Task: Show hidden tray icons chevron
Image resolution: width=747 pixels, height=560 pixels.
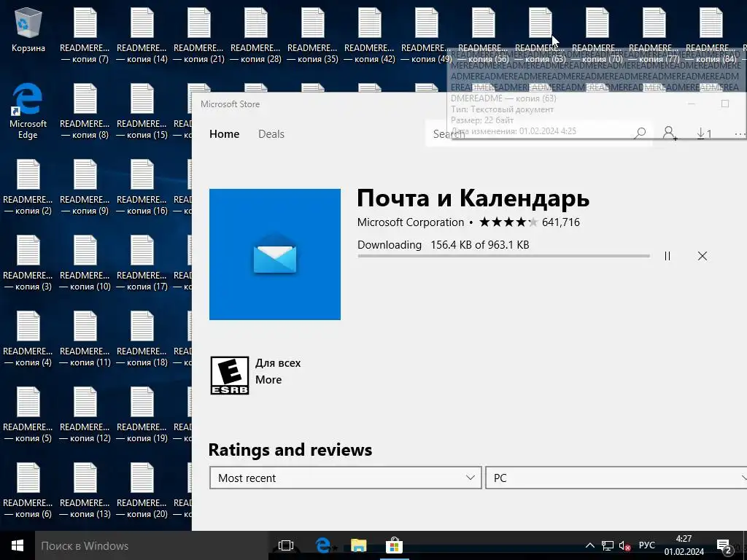Action: coord(589,545)
